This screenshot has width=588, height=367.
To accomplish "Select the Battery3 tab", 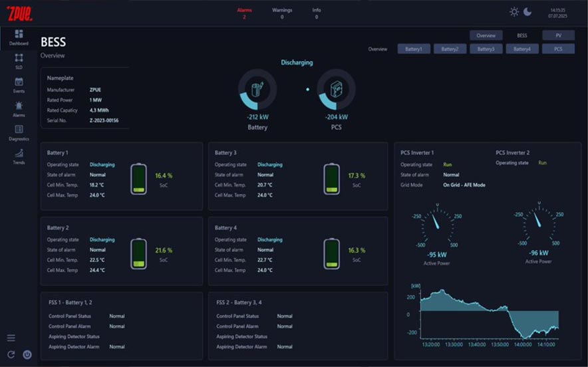I will pyautogui.click(x=486, y=49).
